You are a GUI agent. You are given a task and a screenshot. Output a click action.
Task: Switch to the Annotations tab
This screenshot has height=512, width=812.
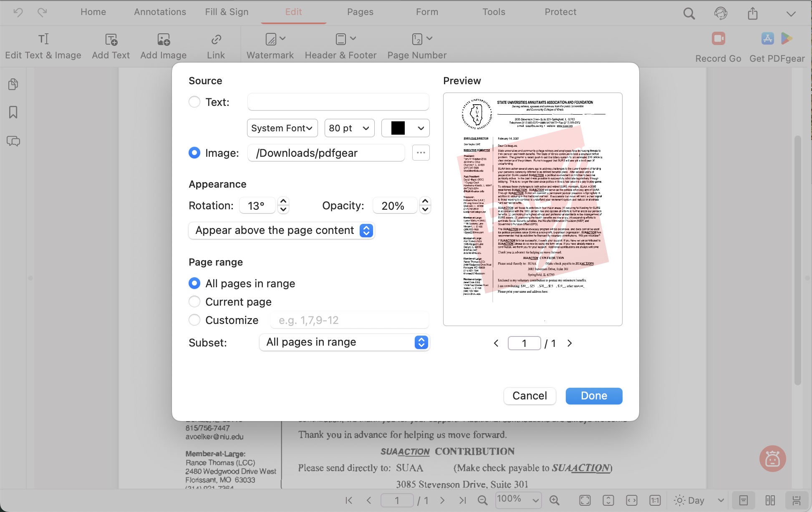(159, 12)
